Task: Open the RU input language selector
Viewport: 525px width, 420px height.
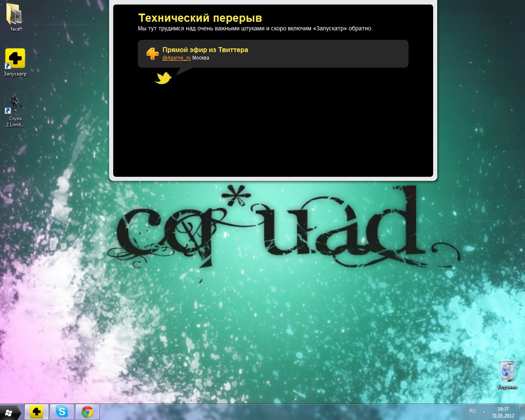Action: tap(472, 411)
